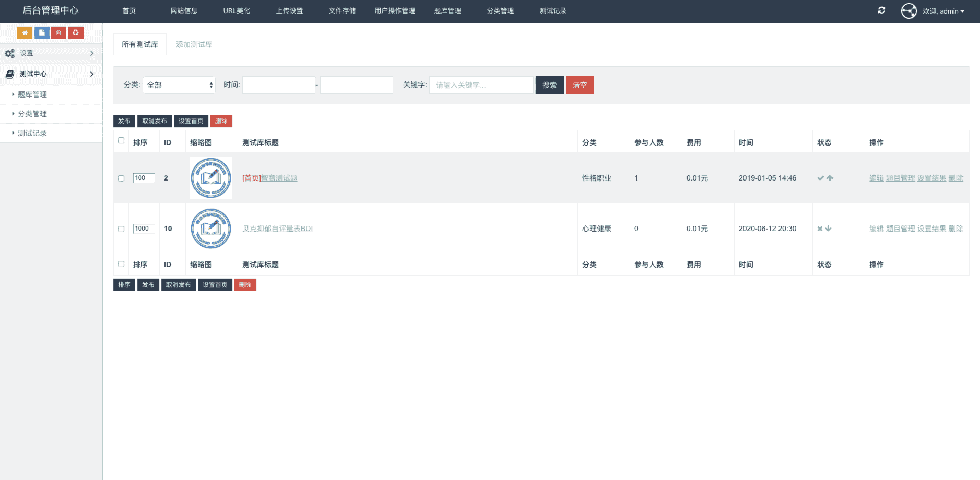Click the X status icon for test ID 10
Image resolution: width=980 pixels, height=480 pixels.
[x=820, y=229]
